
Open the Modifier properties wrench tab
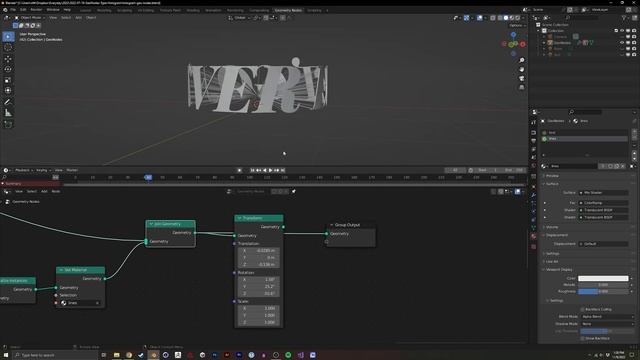tap(533, 195)
